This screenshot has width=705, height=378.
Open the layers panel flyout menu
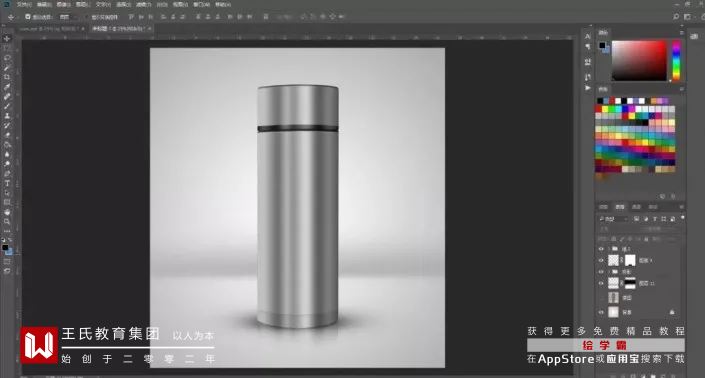click(x=682, y=207)
